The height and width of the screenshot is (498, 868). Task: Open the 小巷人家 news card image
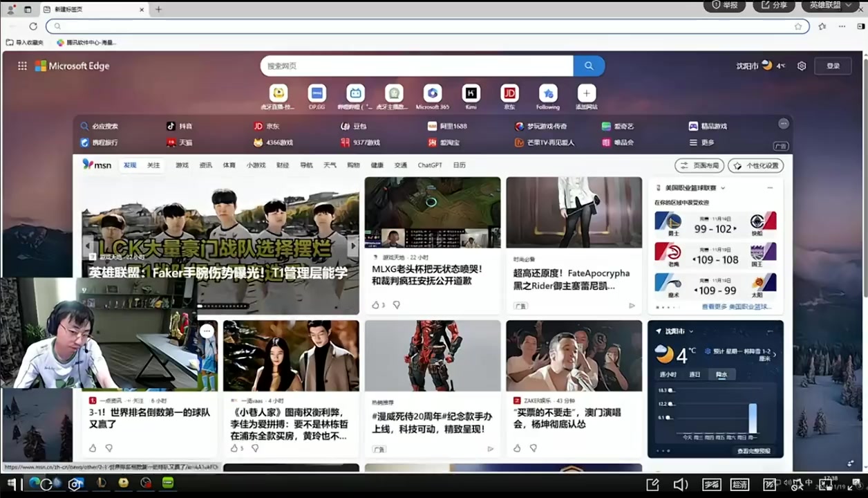pos(291,356)
